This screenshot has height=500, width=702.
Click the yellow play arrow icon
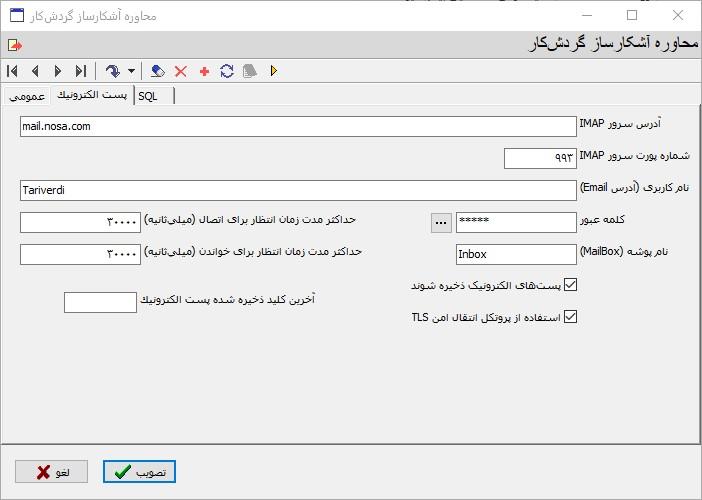274,71
